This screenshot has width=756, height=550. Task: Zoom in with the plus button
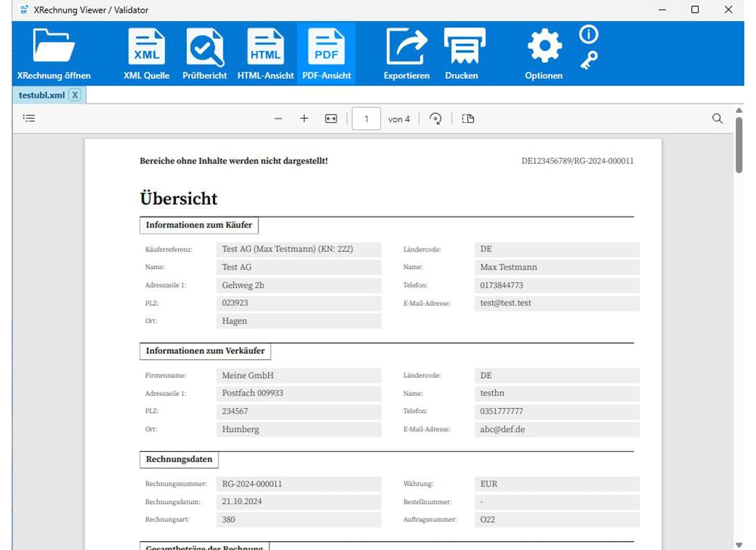304,119
